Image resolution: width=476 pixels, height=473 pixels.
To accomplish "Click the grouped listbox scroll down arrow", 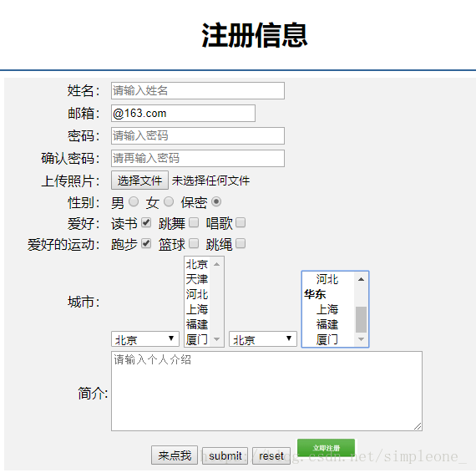I will [361, 339].
